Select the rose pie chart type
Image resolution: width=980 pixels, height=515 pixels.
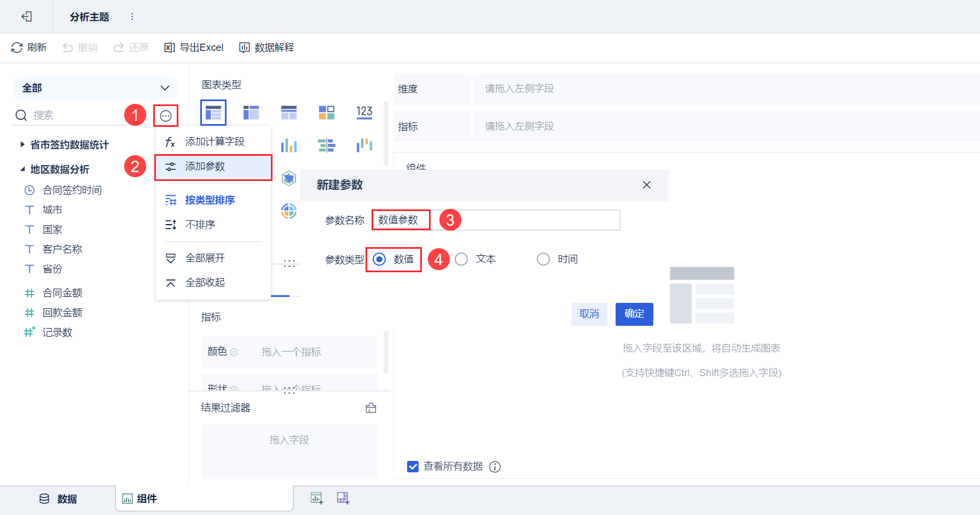289,210
